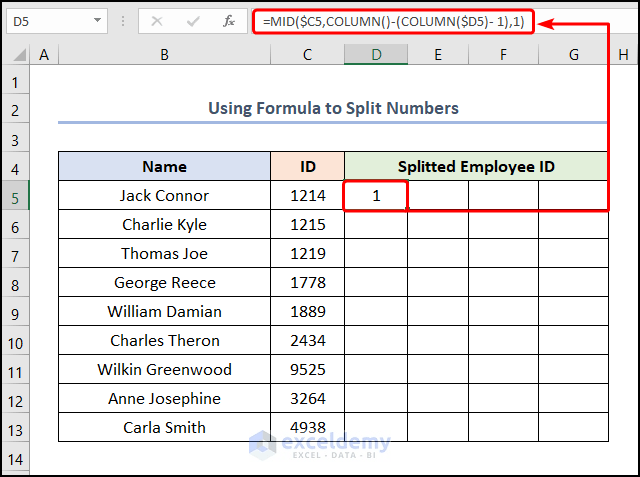The height and width of the screenshot is (477, 640).
Task: Select column C header
Action: (x=307, y=55)
